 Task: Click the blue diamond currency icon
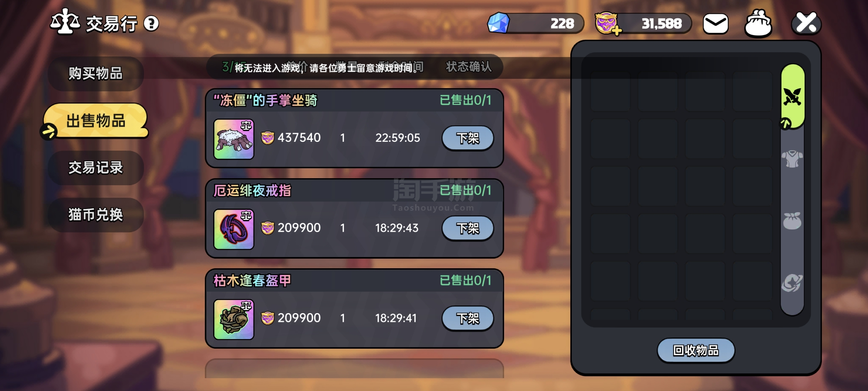tap(498, 23)
